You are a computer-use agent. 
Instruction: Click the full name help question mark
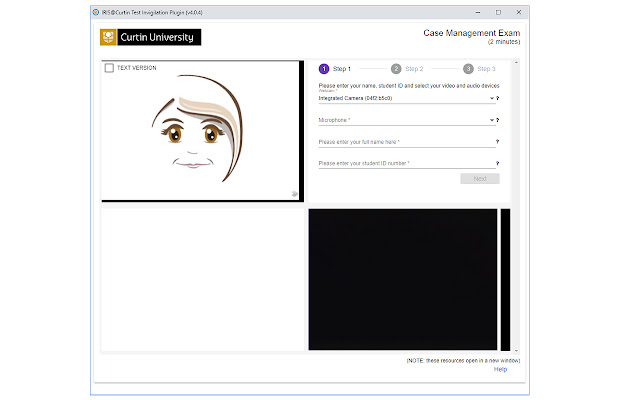[498, 142]
